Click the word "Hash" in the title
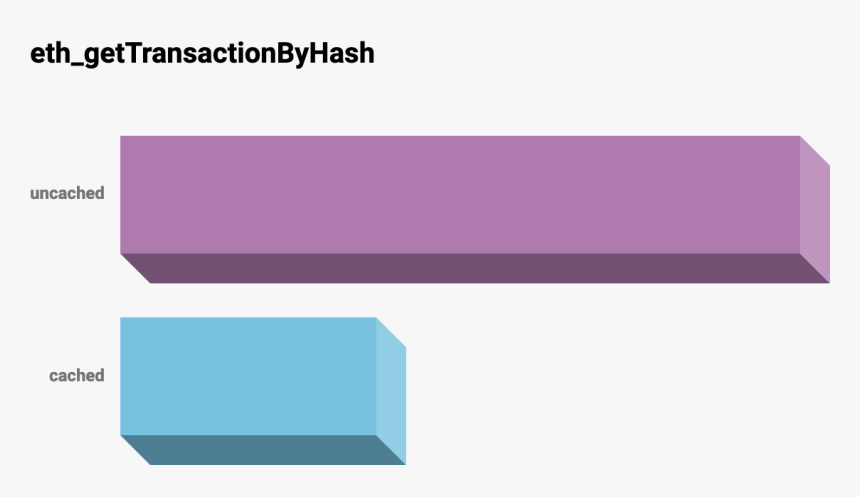This screenshot has width=860, height=497. point(344,53)
